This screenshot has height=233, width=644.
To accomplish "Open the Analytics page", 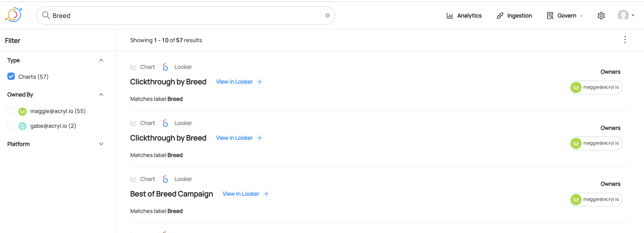I will (464, 15).
